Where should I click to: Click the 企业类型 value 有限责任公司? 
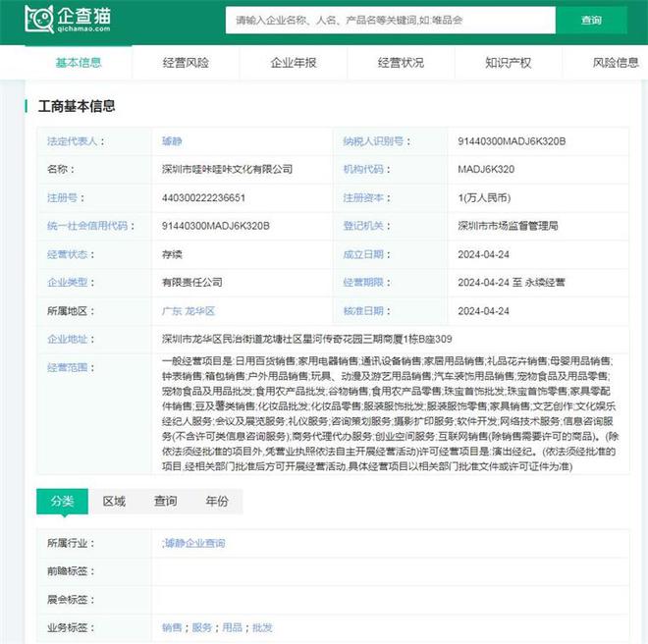192,283
